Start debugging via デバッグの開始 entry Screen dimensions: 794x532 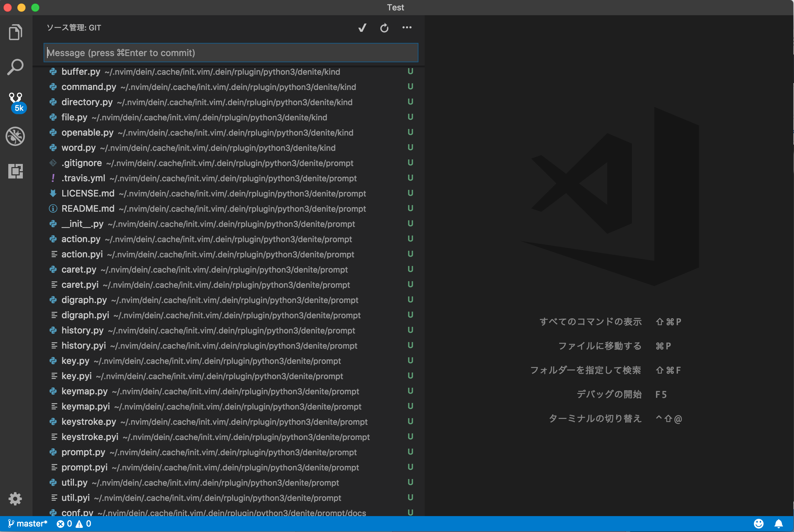(609, 394)
